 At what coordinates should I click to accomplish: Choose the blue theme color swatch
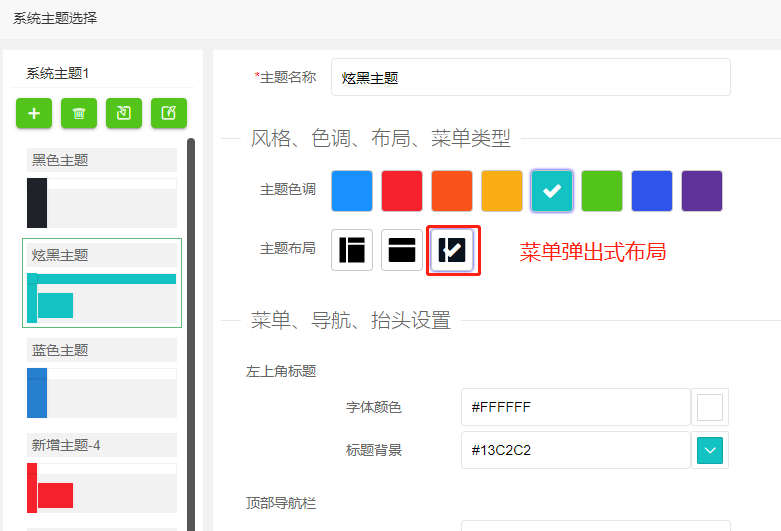pyautogui.click(x=352, y=191)
